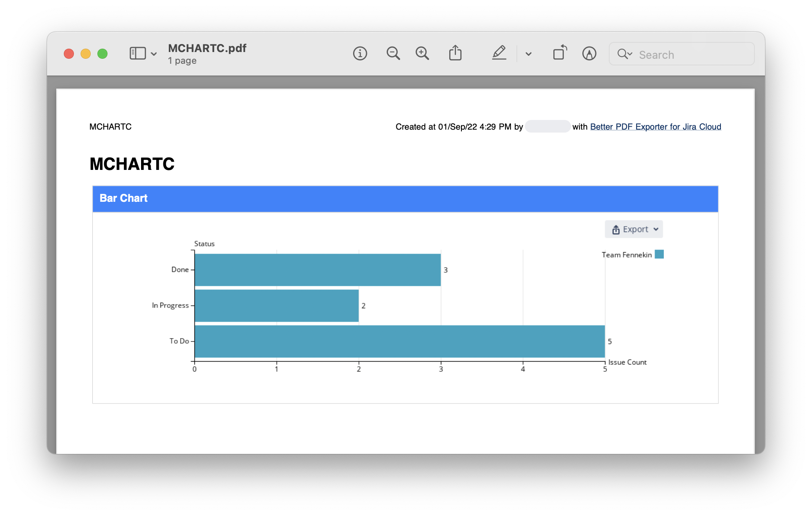Click the yellow minimize window button
Viewport: 812px width, 516px height.
[86, 54]
